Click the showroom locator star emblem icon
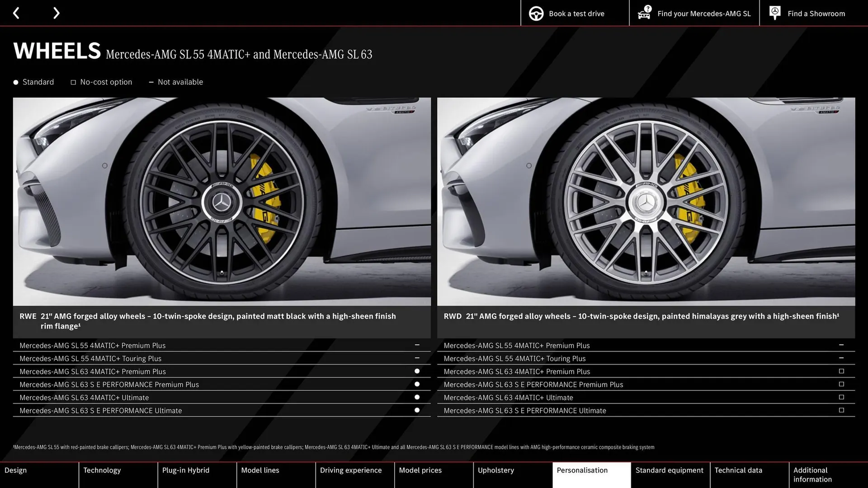 coord(775,13)
